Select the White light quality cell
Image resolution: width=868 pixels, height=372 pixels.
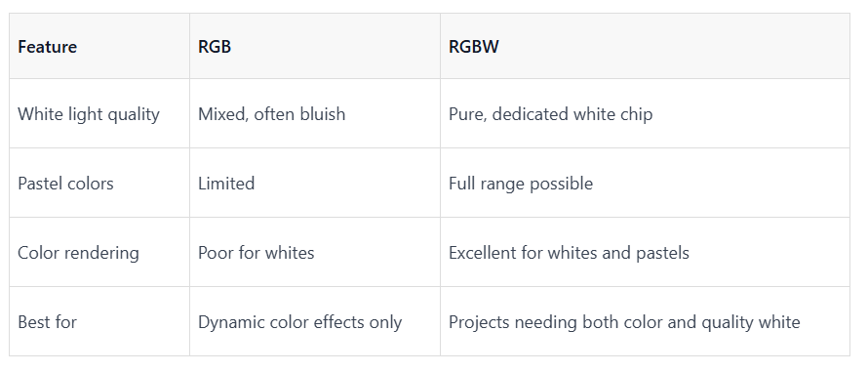pos(99,113)
